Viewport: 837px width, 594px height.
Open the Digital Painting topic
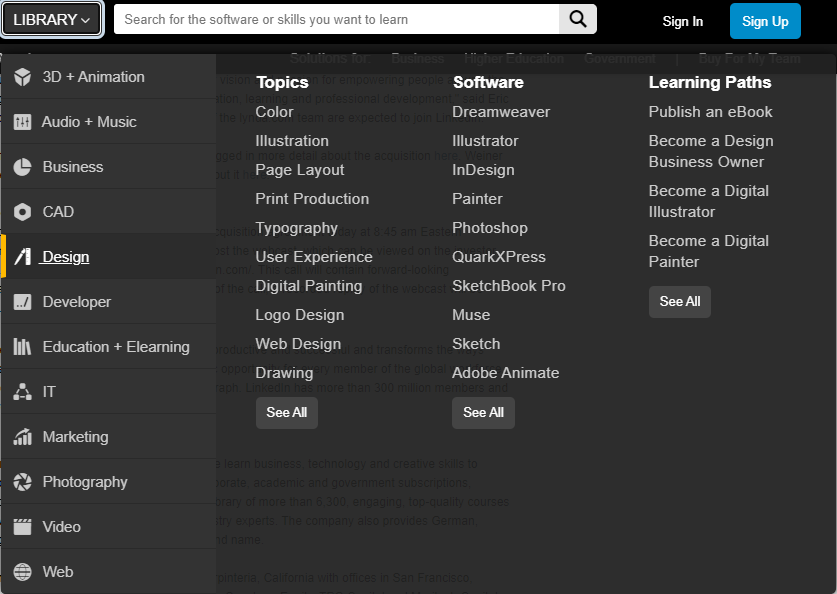pyautogui.click(x=309, y=286)
